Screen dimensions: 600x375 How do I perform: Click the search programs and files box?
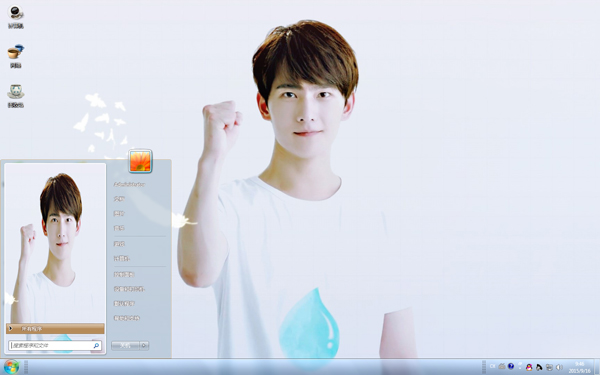coord(55,346)
